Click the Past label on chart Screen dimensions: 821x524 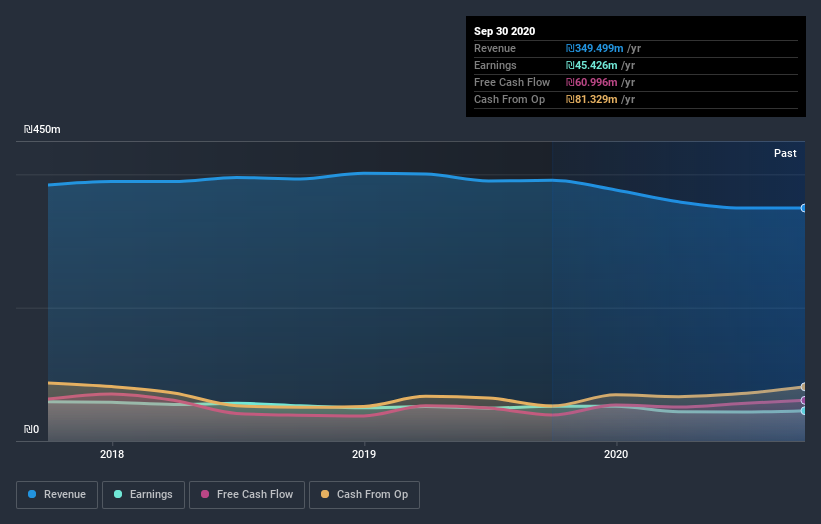[785, 153]
